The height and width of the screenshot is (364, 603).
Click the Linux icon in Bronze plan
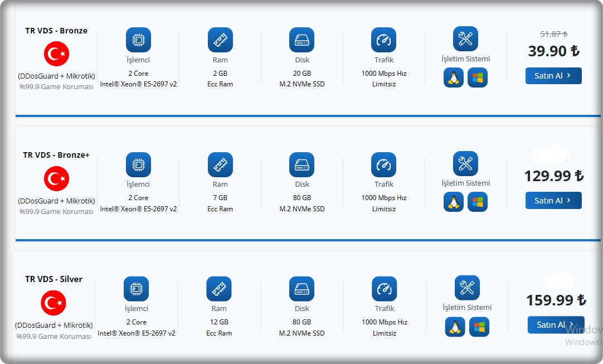tap(454, 77)
